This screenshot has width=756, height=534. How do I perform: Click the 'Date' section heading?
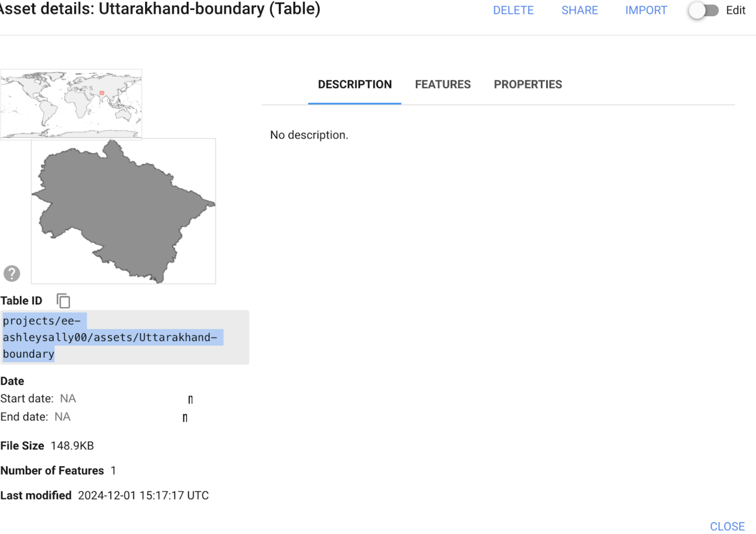[12, 381]
